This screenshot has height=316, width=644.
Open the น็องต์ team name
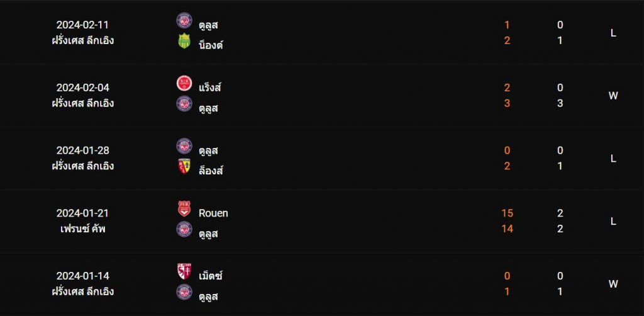(x=211, y=45)
